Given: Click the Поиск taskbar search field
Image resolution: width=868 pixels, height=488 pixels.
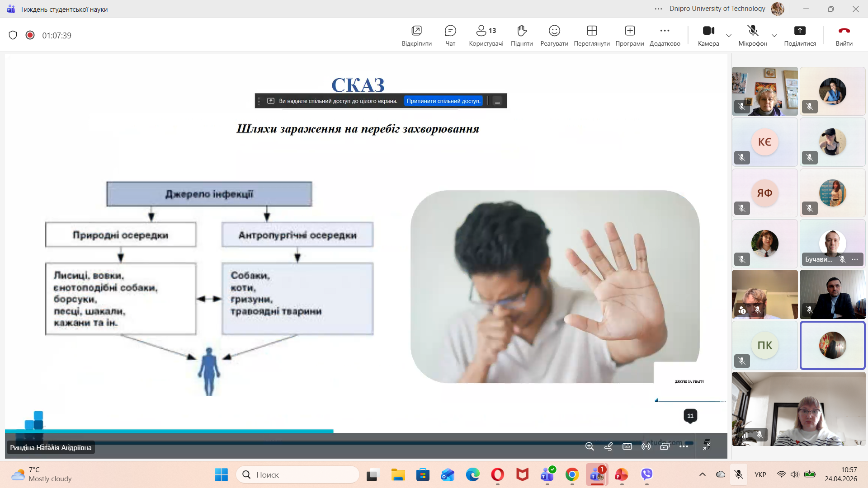Looking at the screenshot, I should point(298,474).
